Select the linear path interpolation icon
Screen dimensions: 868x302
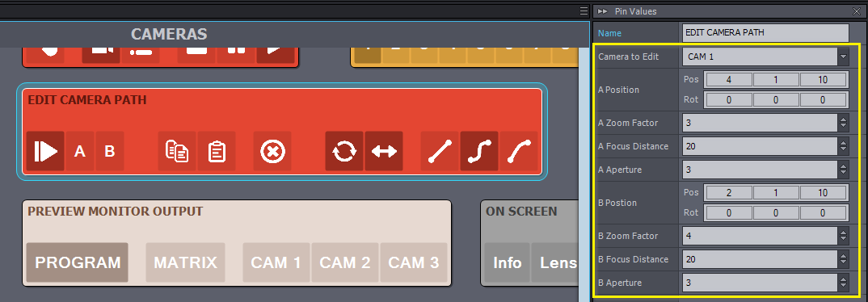point(440,151)
